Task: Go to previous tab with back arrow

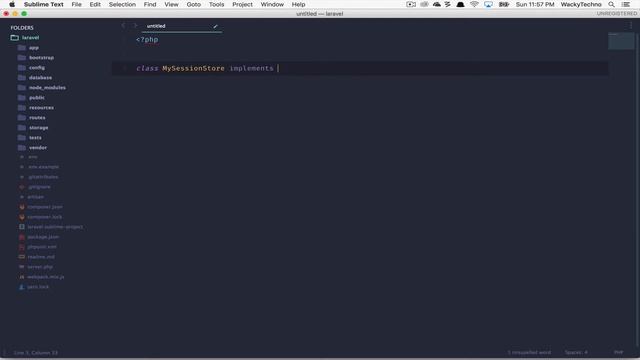Action: click(x=124, y=26)
